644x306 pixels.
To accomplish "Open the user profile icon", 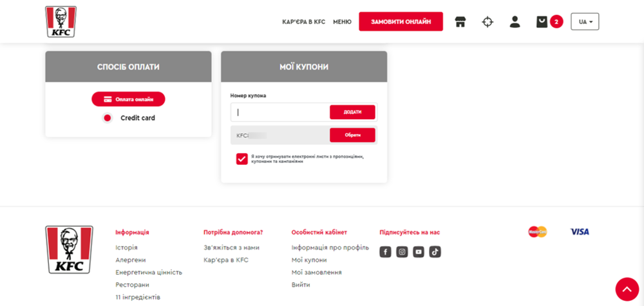I will [515, 22].
